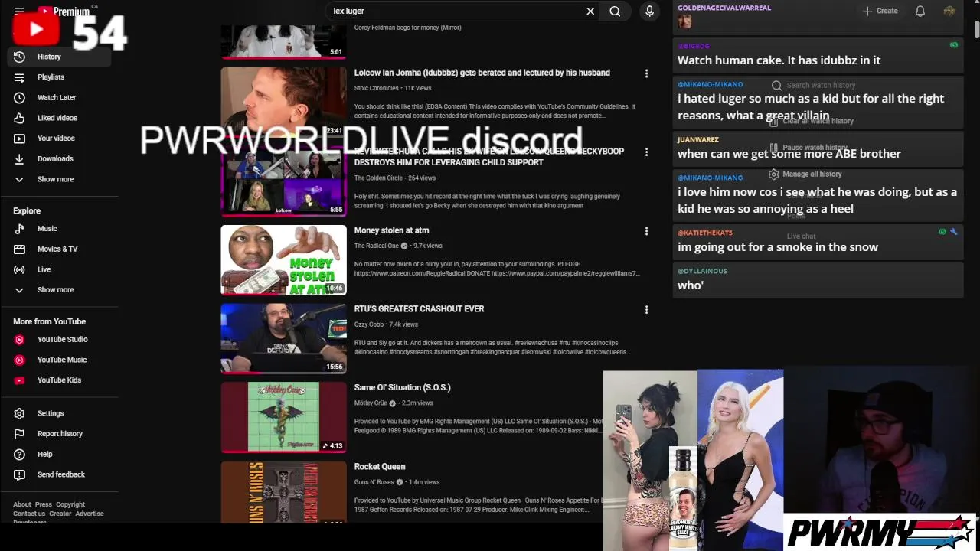Open YouTube Studio
The image size is (980, 551).
click(59, 340)
